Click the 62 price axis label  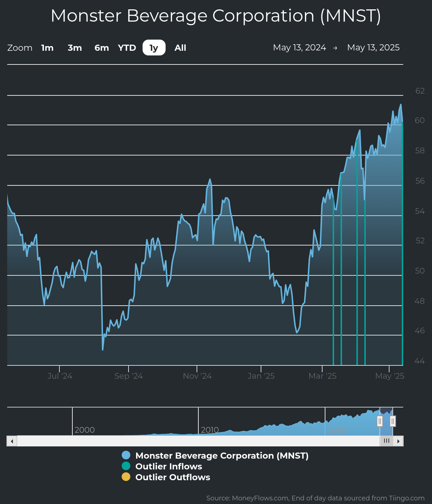(420, 91)
